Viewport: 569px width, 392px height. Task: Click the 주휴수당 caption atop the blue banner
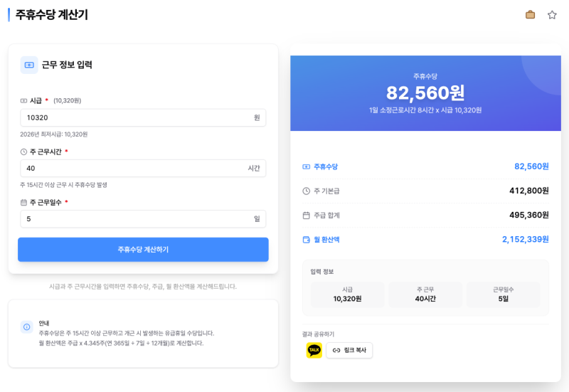[x=425, y=76]
